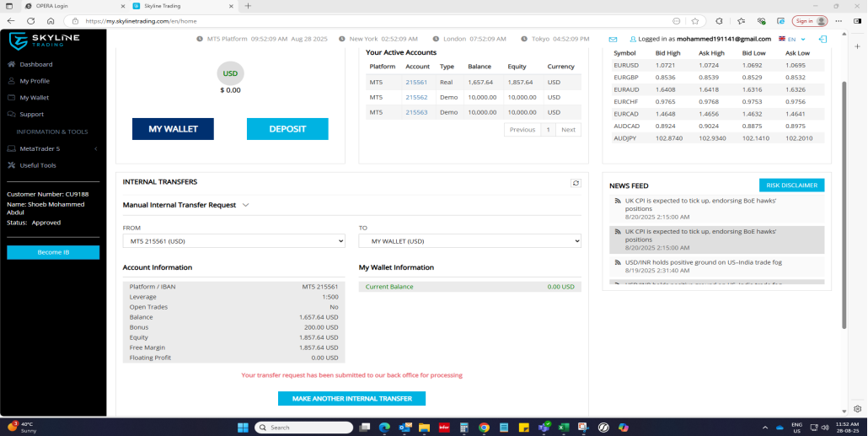Open the FROM account dropdown
Image resolution: width=868 pixels, height=436 pixels.
pos(233,241)
